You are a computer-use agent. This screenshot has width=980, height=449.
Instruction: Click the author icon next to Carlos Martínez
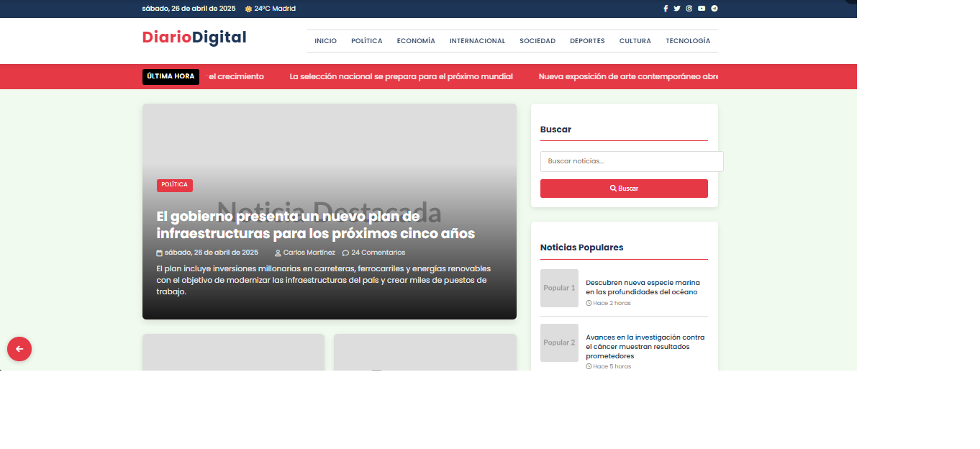277,253
